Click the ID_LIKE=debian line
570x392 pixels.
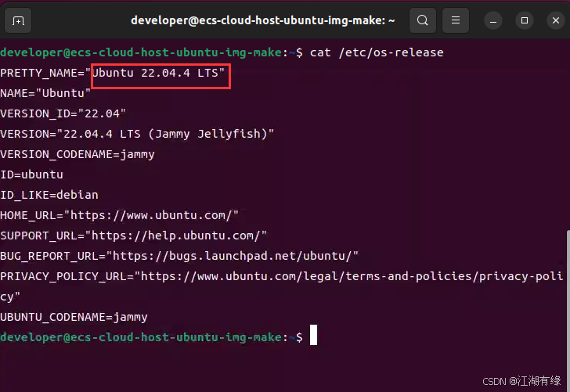tap(49, 195)
